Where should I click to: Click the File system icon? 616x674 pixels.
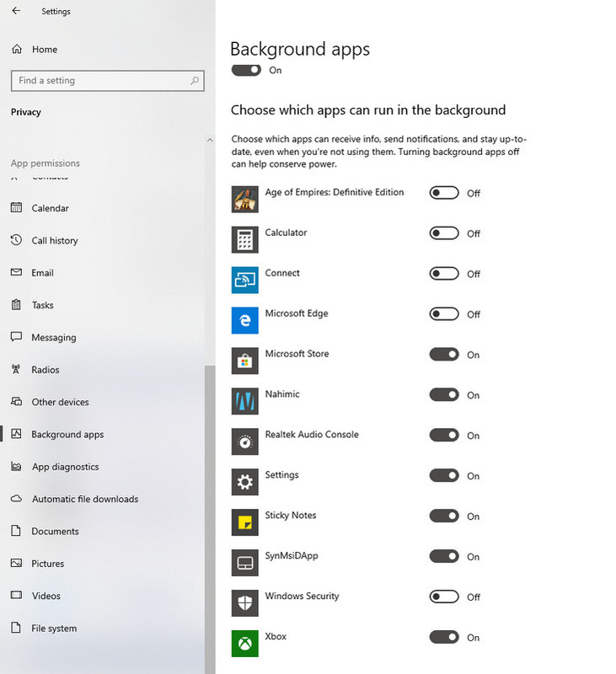tap(16, 628)
